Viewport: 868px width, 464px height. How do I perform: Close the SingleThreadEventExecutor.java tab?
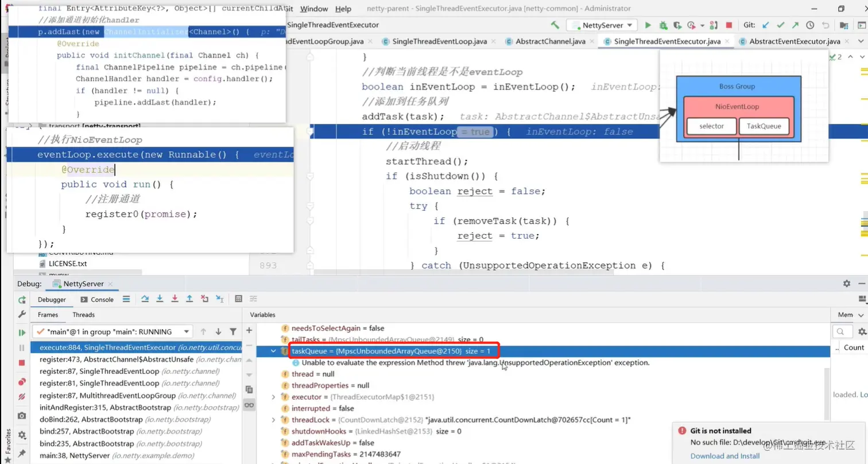pos(728,41)
